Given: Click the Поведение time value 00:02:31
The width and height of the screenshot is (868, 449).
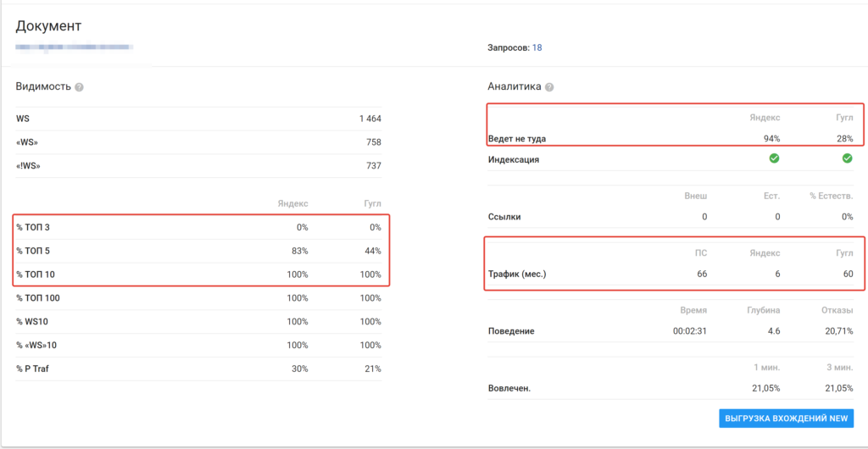Looking at the screenshot, I should coord(690,331).
